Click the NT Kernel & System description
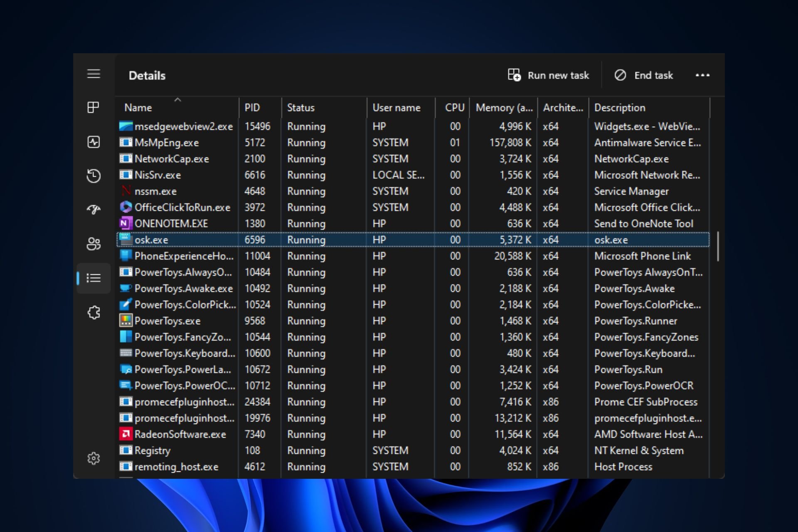Screen dimensions: 798x532 click(x=639, y=451)
